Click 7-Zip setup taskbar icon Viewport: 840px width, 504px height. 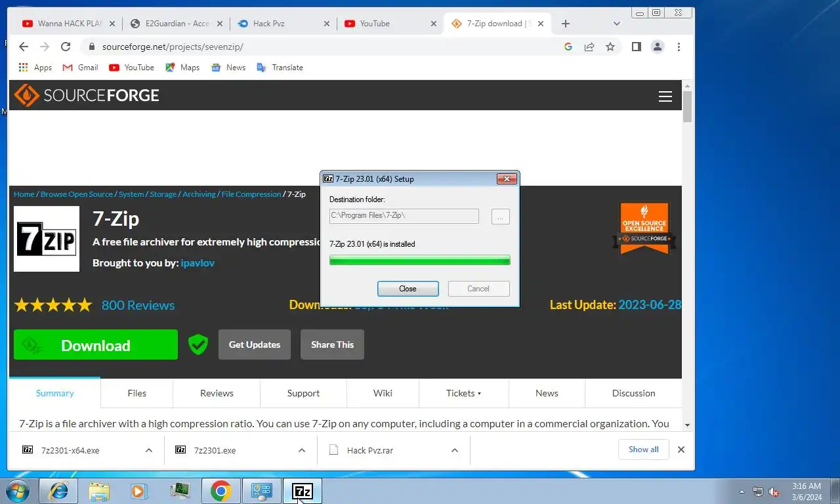[303, 491]
